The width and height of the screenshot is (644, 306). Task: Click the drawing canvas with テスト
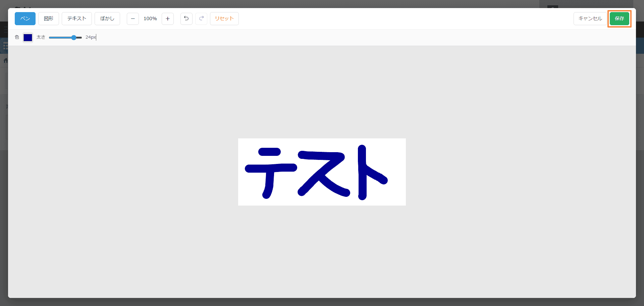tap(322, 172)
